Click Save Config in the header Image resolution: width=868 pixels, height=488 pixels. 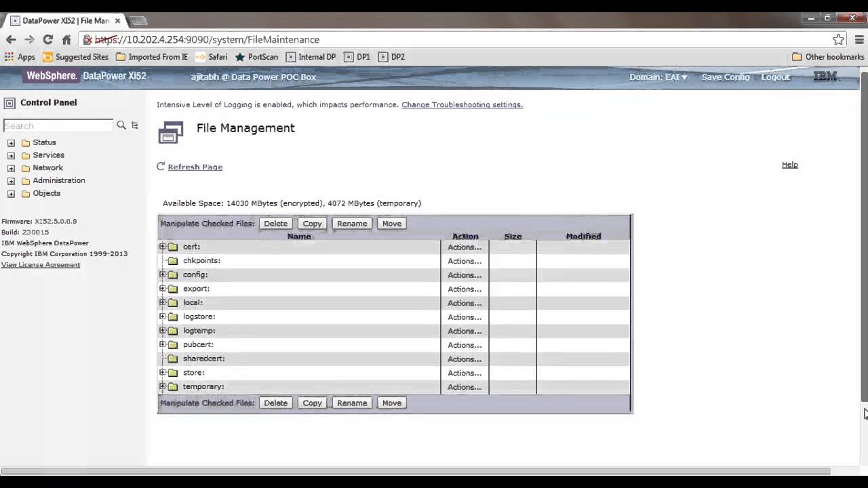[x=726, y=77]
